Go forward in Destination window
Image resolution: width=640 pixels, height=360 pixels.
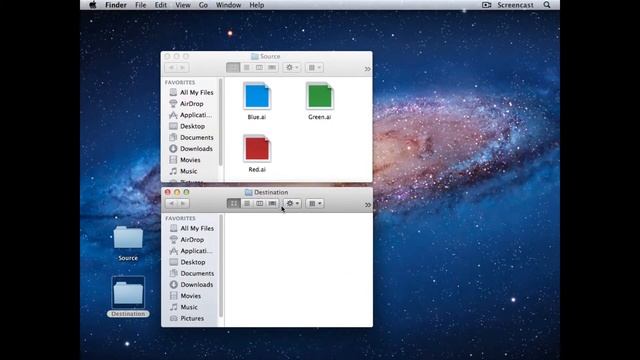tap(183, 203)
